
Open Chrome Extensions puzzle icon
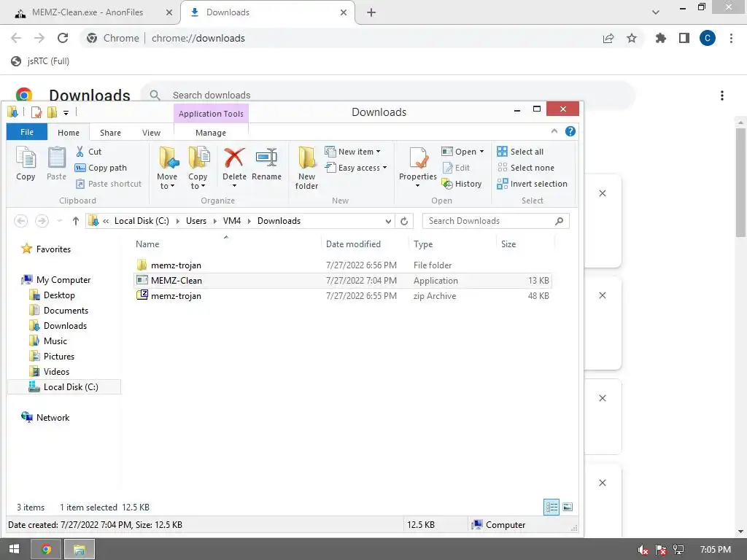point(661,38)
